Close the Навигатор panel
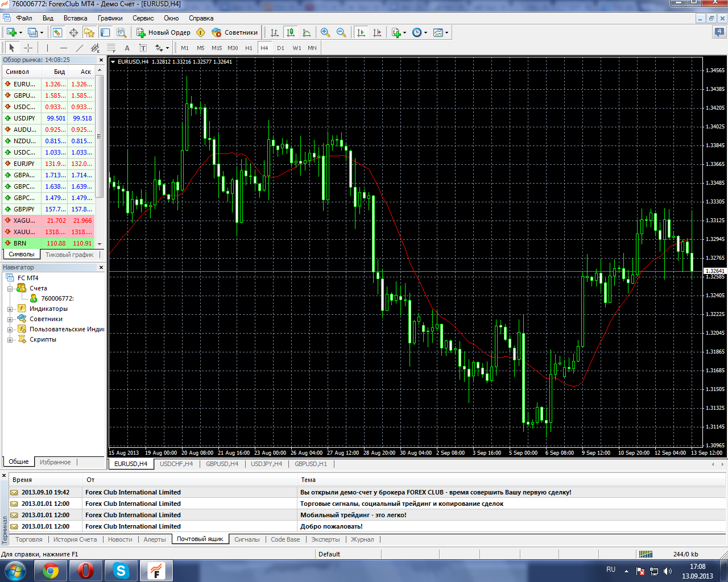Image resolution: width=728 pixels, height=582 pixels. [101, 267]
